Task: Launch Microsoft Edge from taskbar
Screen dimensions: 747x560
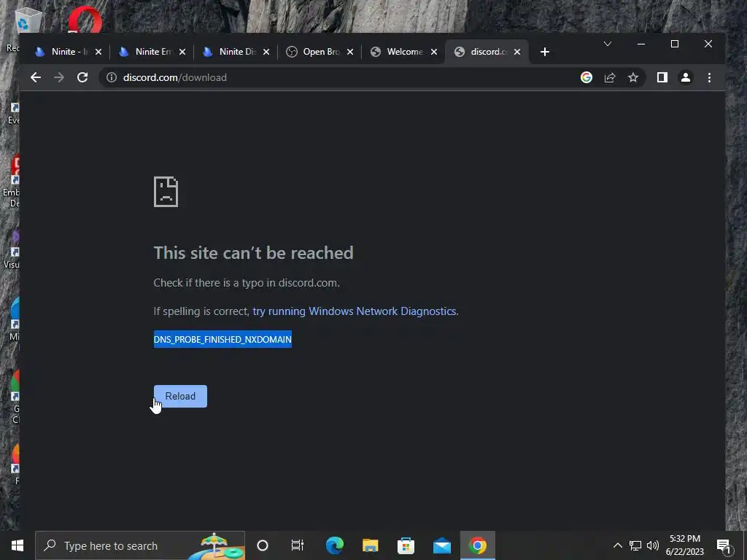Action: click(x=334, y=545)
